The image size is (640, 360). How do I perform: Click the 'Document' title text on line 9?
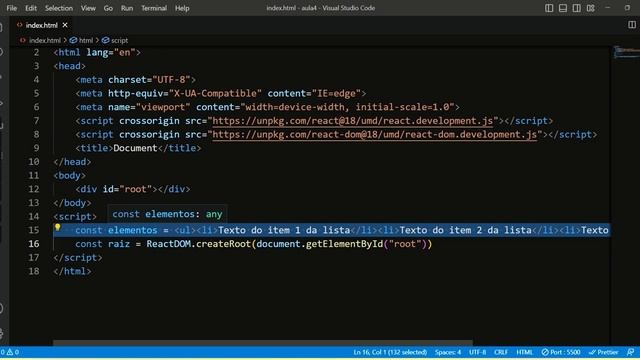point(135,148)
